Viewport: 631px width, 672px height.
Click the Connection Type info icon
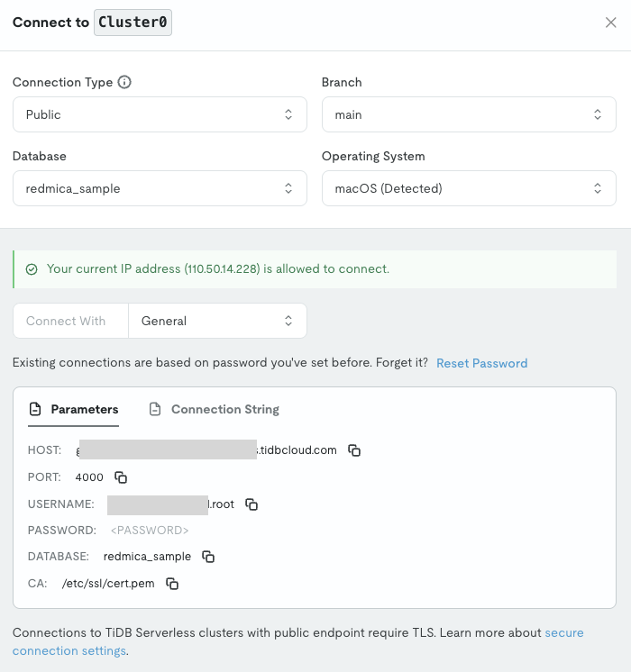124,82
